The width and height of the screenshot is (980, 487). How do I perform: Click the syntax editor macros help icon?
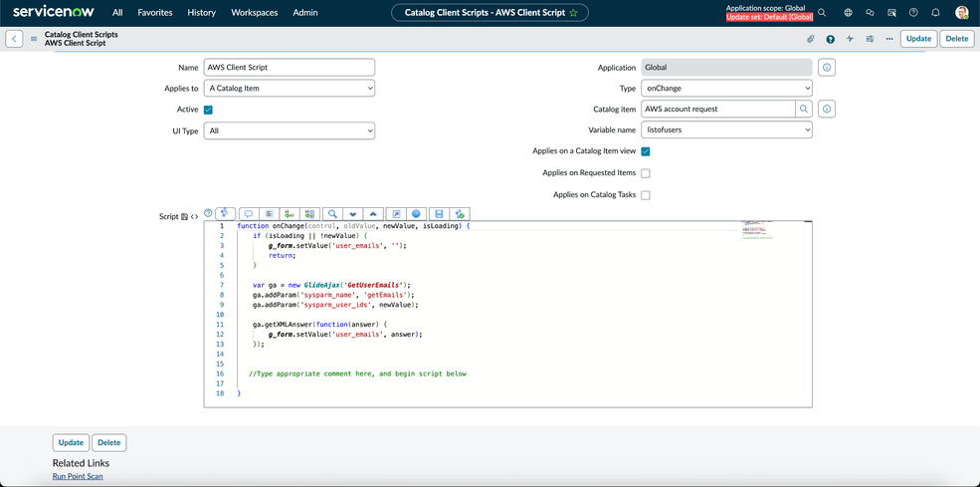point(208,213)
